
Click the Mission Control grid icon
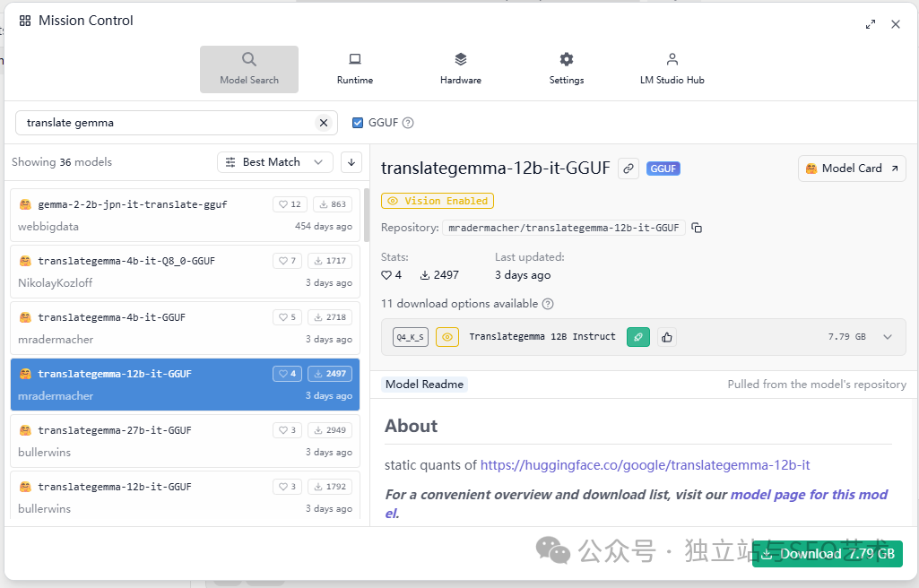(x=25, y=22)
